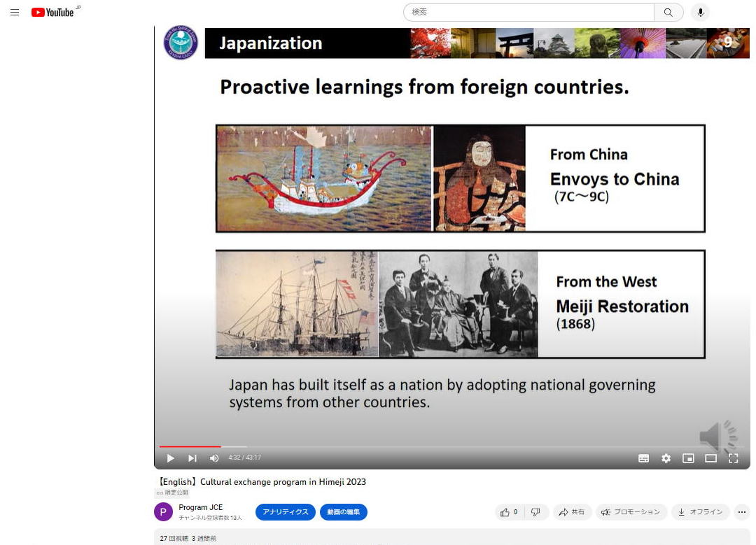Enter full screen mode
756x545 pixels.
coord(733,458)
